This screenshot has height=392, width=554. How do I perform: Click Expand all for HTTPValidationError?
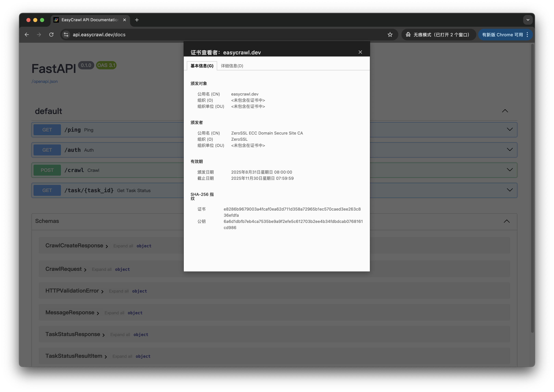coord(119,291)
